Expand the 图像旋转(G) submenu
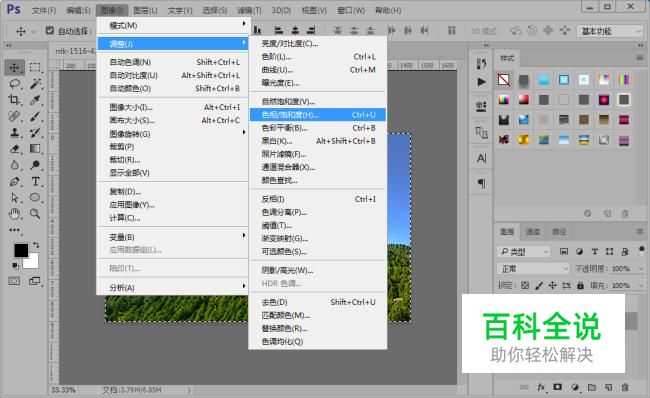650x398 pixels. point(172,134)
